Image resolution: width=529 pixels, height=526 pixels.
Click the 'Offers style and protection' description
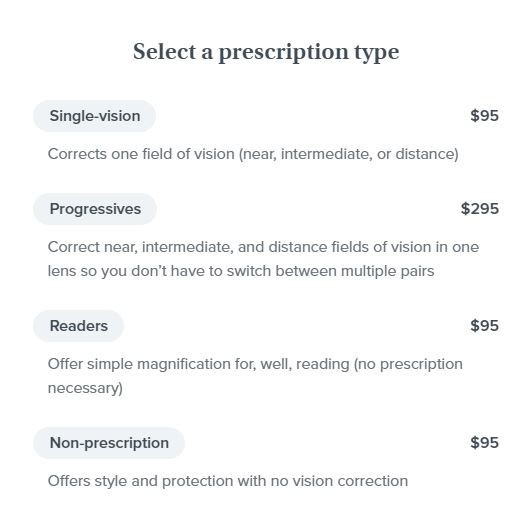(x=228, y=481)
